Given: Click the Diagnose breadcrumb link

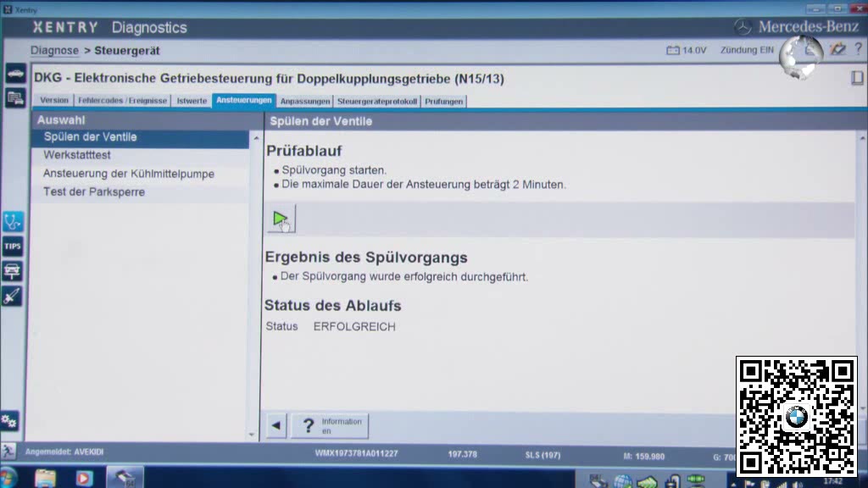Looking at the screenshot, I should click(x=54, y=50).
